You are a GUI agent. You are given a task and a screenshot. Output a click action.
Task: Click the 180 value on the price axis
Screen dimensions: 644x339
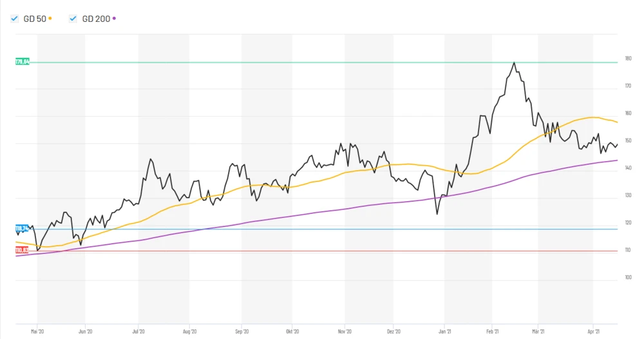pos(628,59)
